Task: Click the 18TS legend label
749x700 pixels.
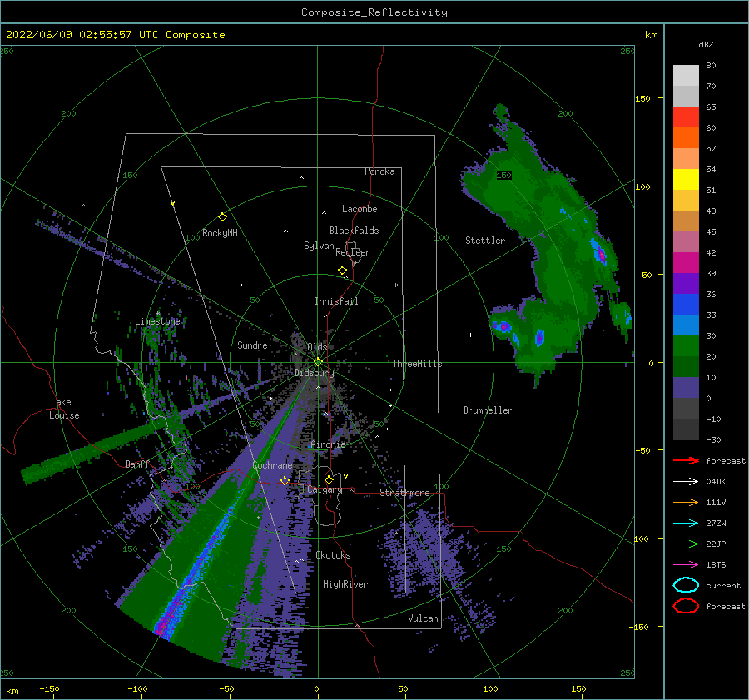Action: point(716,565)
